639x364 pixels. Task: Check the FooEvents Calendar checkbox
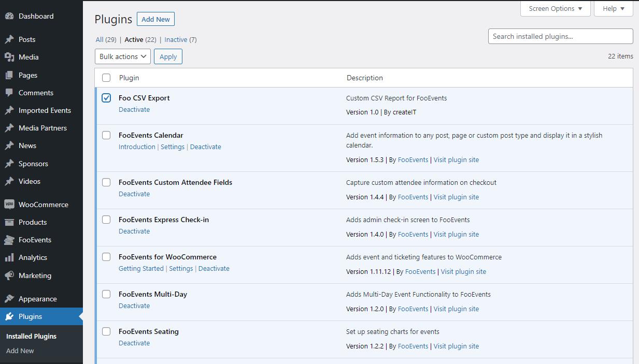coord(106,135)
